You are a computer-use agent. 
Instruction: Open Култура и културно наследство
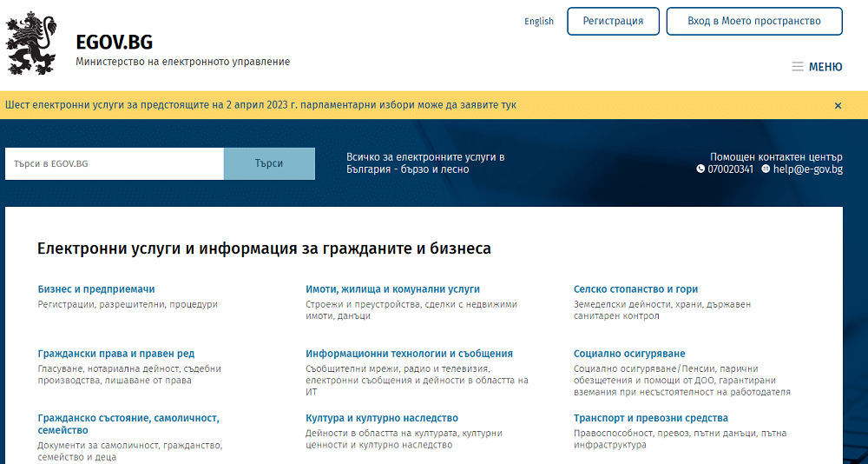pyautogui.click(x=382, y=418)
